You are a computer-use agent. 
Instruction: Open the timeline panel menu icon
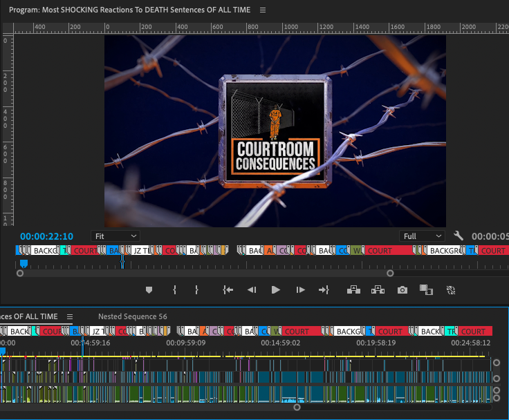(x=70, y=316)
